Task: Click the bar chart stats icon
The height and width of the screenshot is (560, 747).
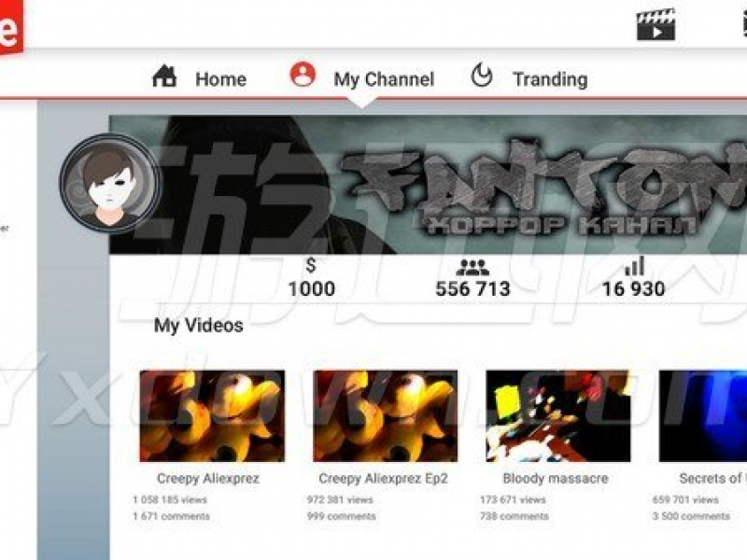Action: [x=635, y=266]
